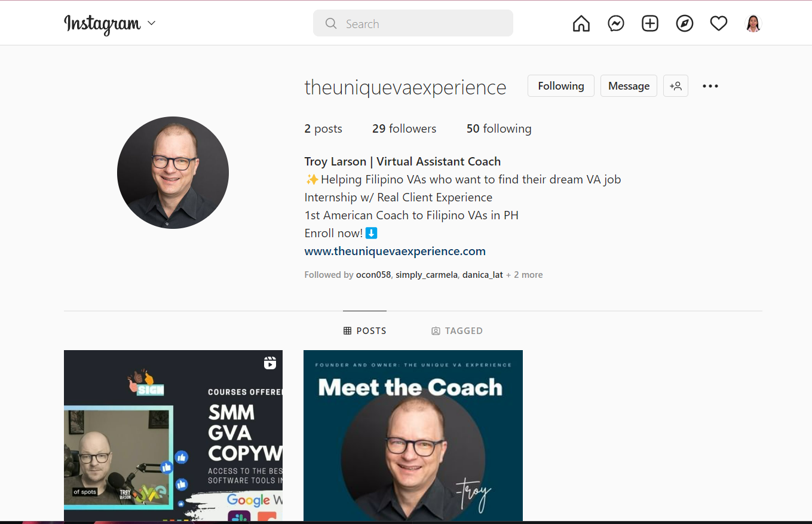The image size is (812, 524).
Task: Open the 'Meet the Coach' post thumbnail
Action: pyautogui.click(x=413, y=436)
